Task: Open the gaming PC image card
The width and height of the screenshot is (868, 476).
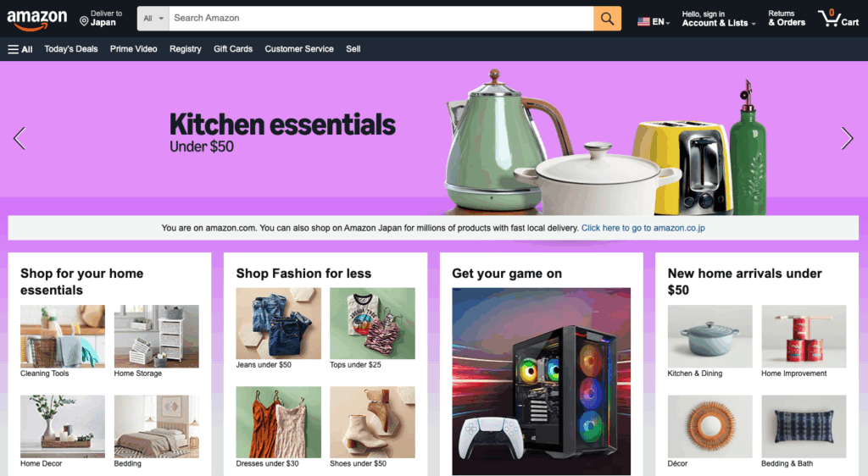Action: [542, 381]
